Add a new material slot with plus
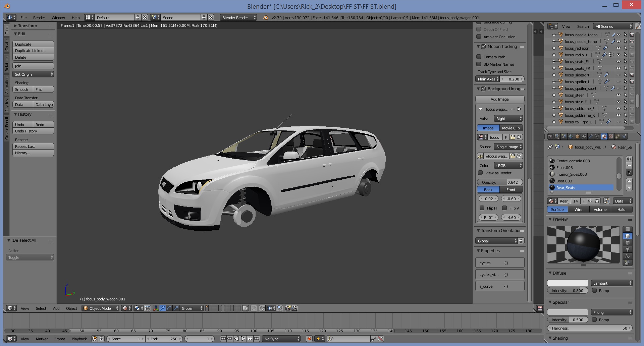The image size is (644, 346). [629, 159]
